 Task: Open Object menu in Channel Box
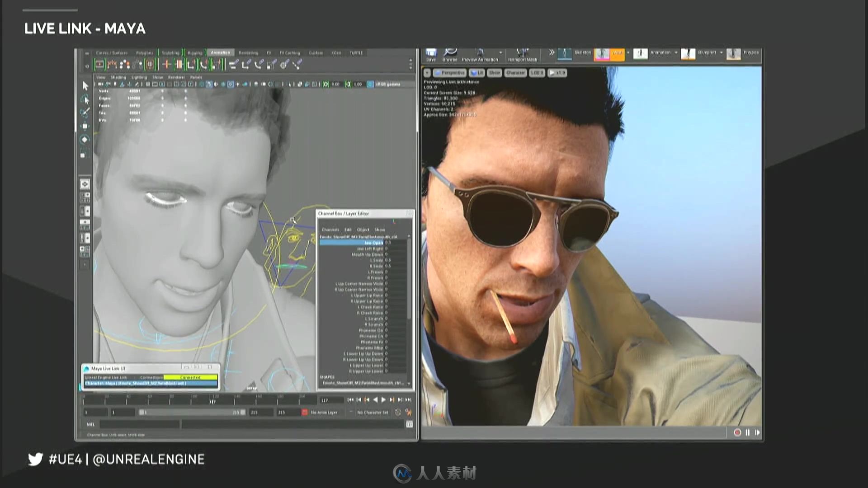[x=363, y=230]
